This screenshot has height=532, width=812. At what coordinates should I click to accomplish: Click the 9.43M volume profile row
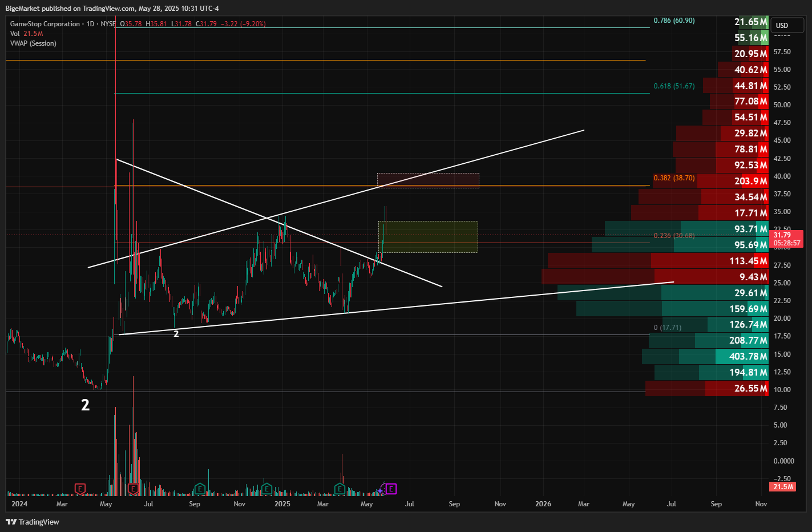pos(655,277)
